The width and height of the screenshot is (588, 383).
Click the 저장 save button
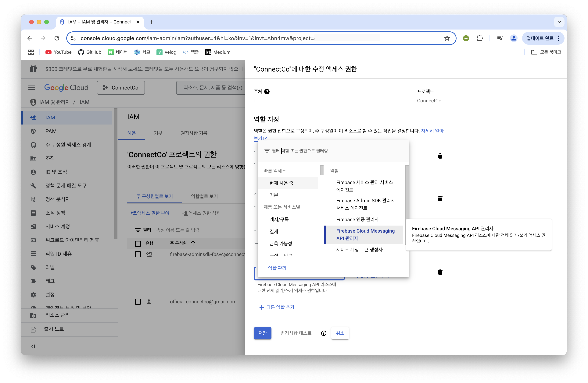click(x=262, y=333)
